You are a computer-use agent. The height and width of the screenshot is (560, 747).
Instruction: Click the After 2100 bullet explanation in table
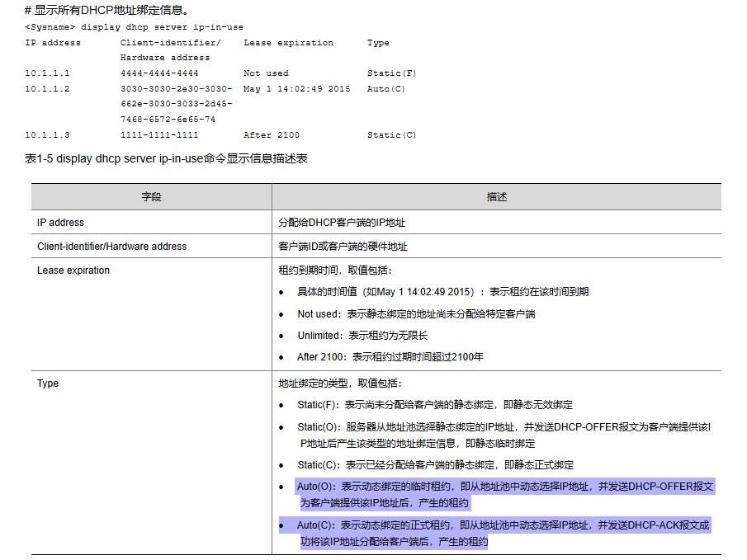[x=390, y=357]
